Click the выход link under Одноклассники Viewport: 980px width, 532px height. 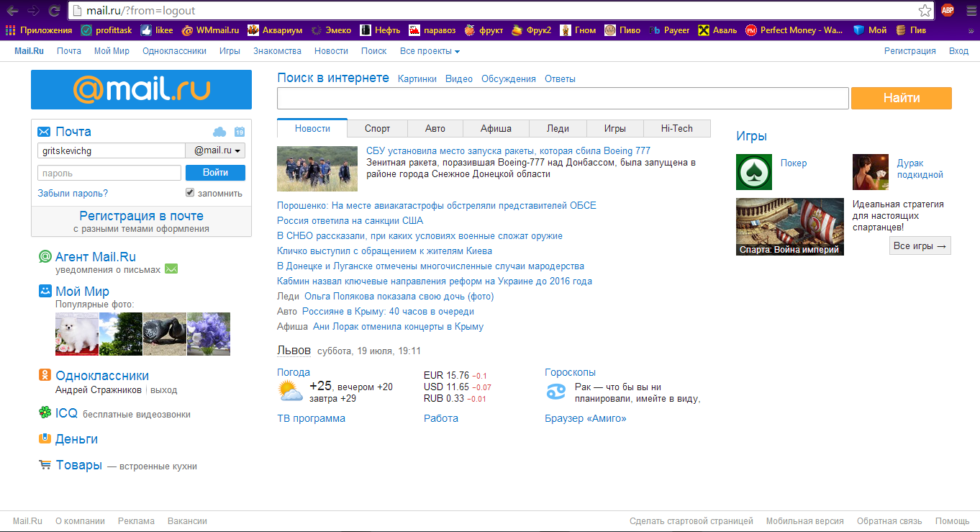(163, 389)
